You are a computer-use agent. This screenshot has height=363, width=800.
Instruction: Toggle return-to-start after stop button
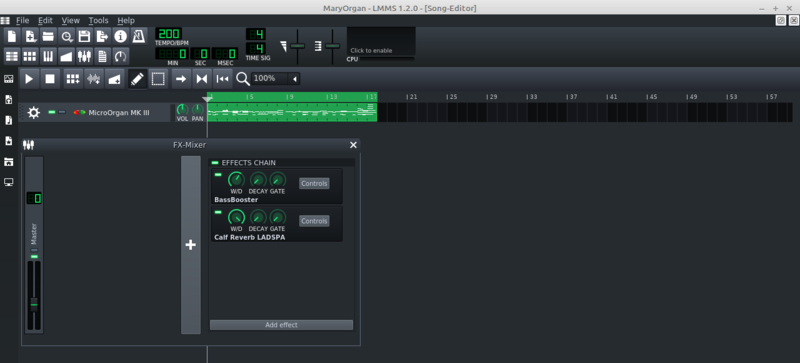click(x=222, y=79)
